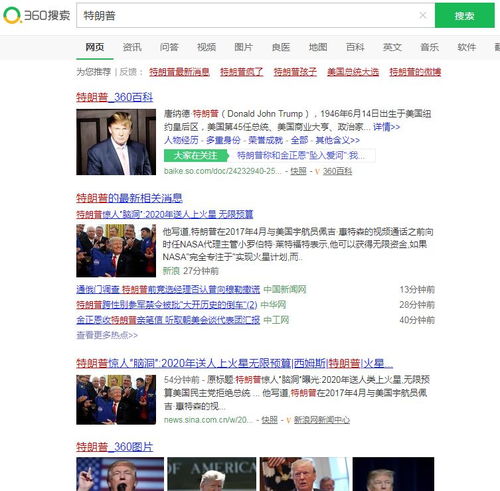Click the 详情>> link
Screen dimensions: 500x491
point(387,127)
